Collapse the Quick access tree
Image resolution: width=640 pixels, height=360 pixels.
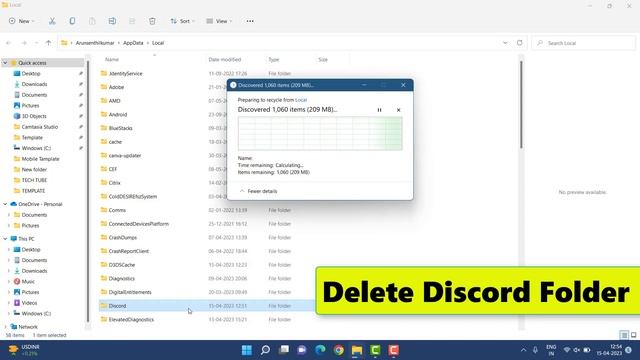coord(5,63)
